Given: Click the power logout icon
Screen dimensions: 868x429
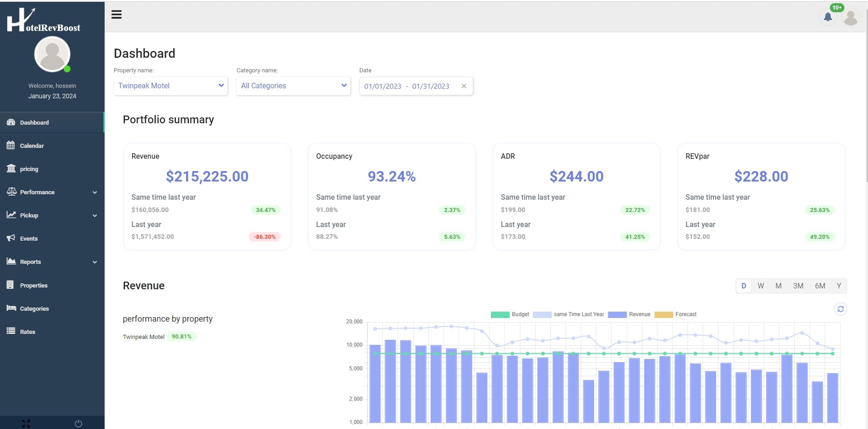Looking at the screenshot, I should click(78, 424).
